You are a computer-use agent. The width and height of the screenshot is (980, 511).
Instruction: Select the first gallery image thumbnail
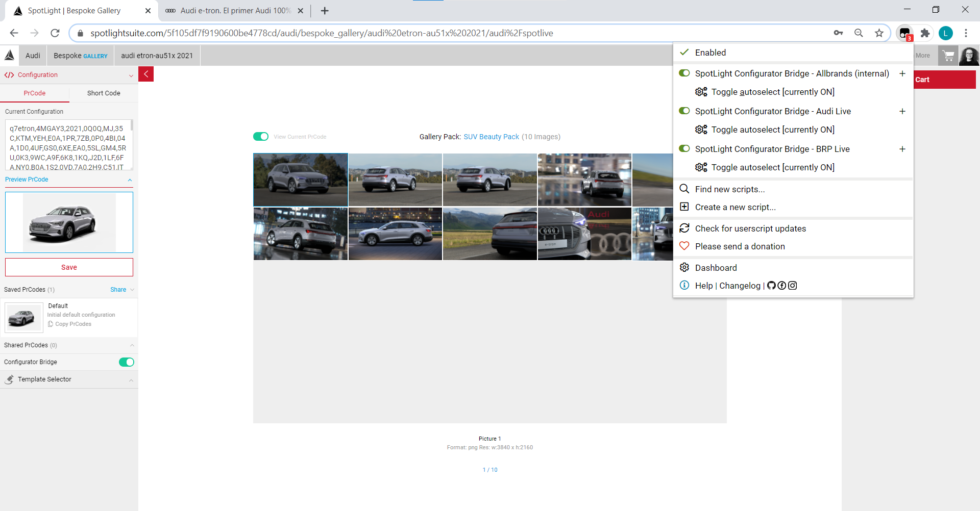click(x=301, y=180)
